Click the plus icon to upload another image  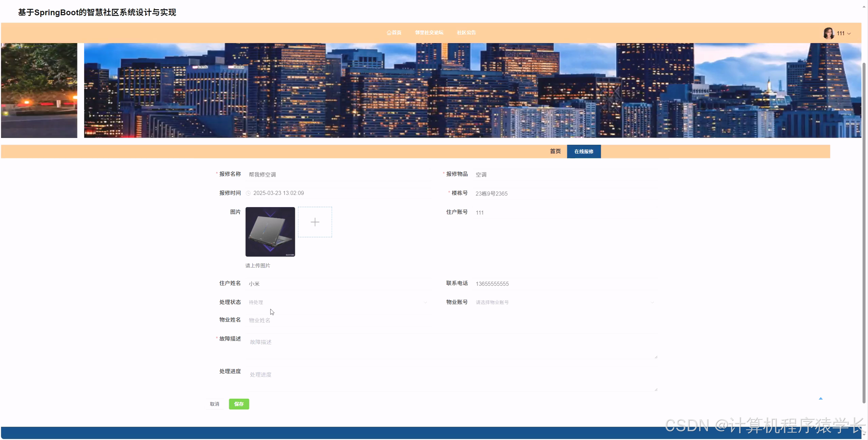(x=315, y=222)
